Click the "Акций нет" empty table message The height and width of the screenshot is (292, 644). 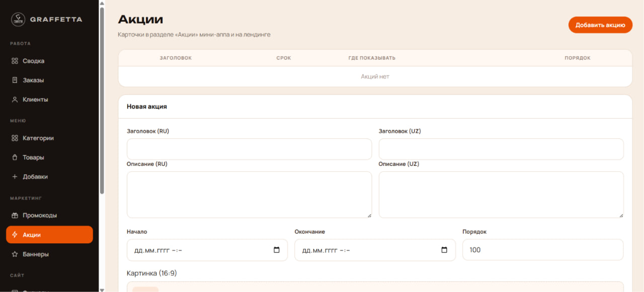coord(375,76)
